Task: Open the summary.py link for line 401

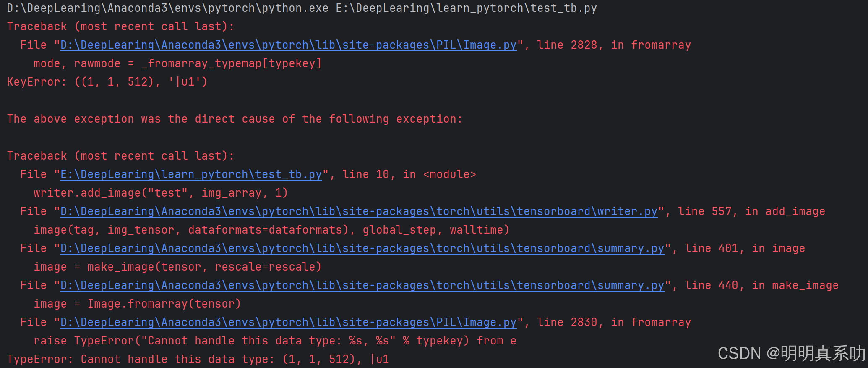Action: pyautogui.click(x=362, y=248)
